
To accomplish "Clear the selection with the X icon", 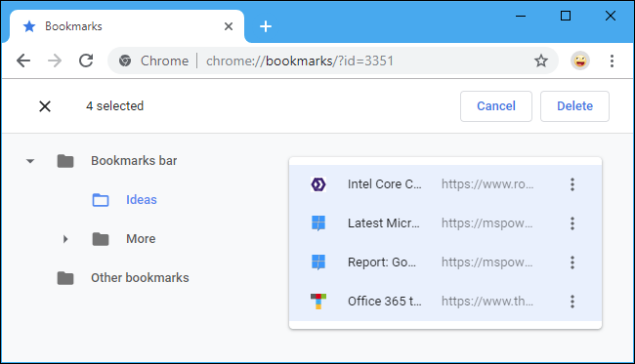I will [x=45, y=106].
